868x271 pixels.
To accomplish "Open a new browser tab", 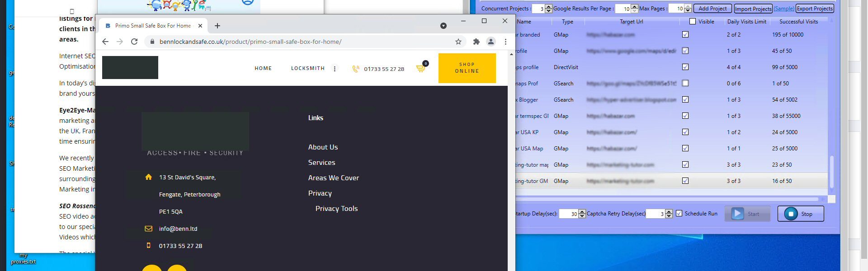I will (x=217, y=26).
